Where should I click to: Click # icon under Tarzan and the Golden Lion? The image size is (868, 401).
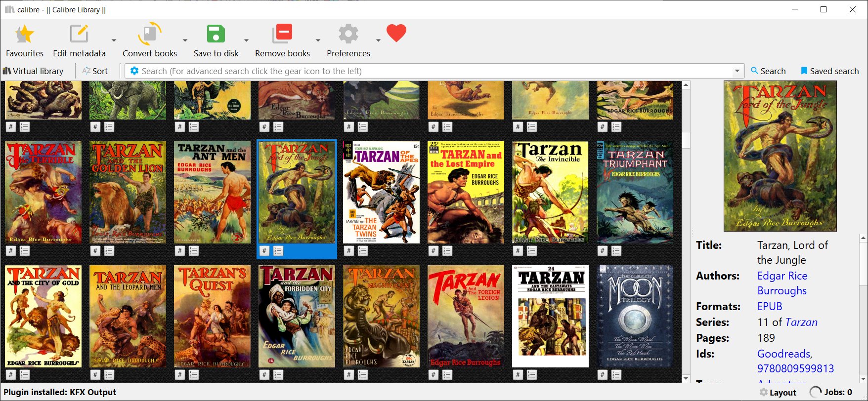95,251
